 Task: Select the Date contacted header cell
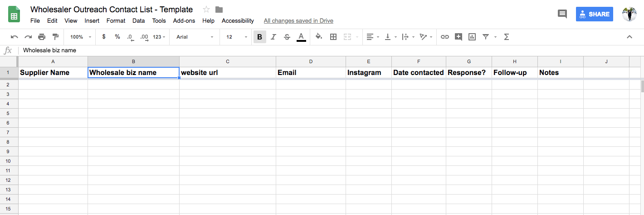click(x=419, y=73)
